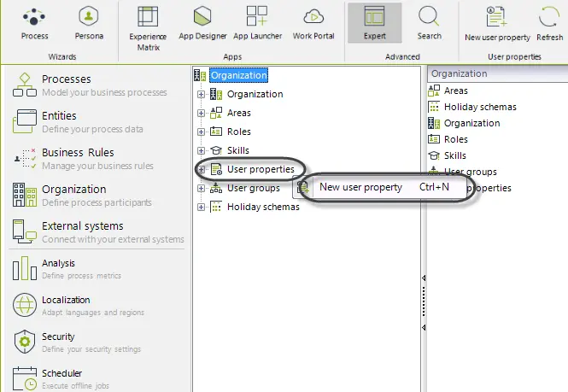Open the Organization module in sidebar
Viewport: 568px width, 392px height.
point(84,196)
